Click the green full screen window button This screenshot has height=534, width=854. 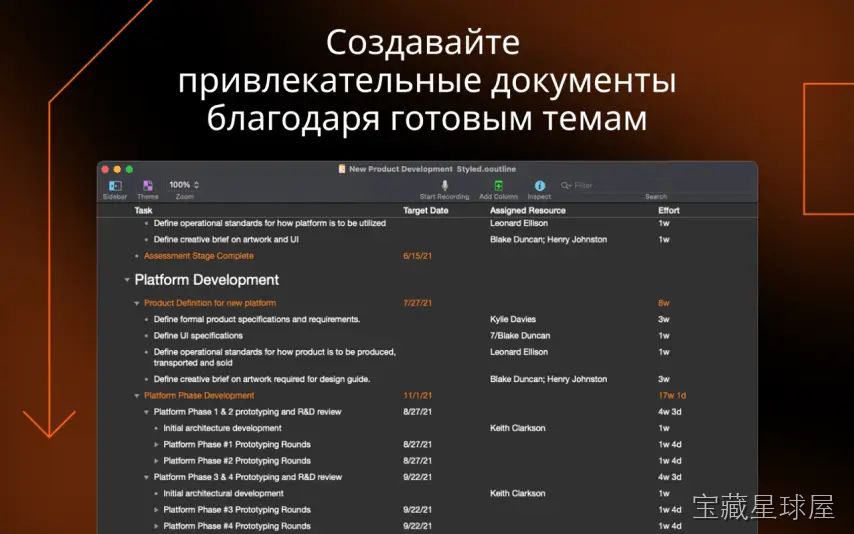129,169
